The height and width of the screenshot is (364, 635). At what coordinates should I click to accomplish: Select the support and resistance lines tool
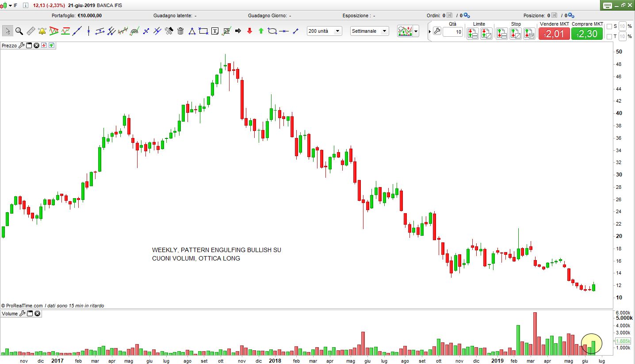tap(65, 31)
